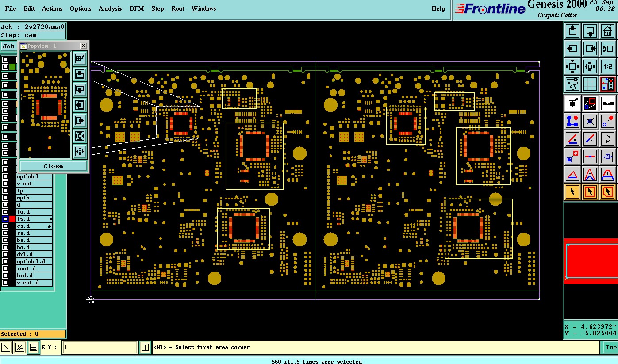Pan view left in main right toolbar
The width and height of the screenshot is (618, 364).
(x=572, y=49)
